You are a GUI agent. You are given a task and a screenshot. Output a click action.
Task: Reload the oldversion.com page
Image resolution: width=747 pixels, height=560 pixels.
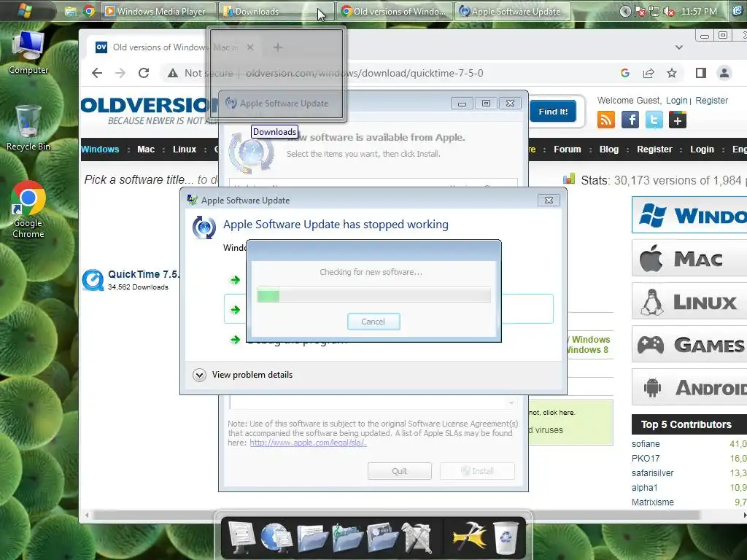144,73
